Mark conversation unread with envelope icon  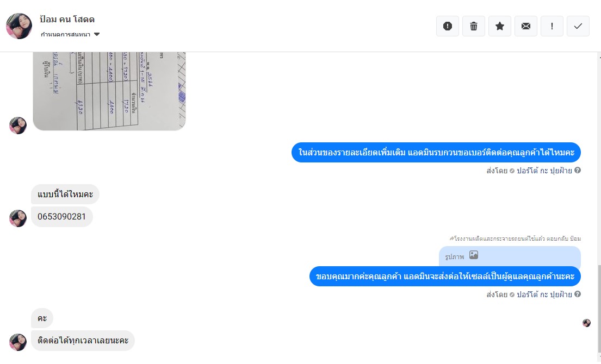pyautogui.click(x=525, y=26)
